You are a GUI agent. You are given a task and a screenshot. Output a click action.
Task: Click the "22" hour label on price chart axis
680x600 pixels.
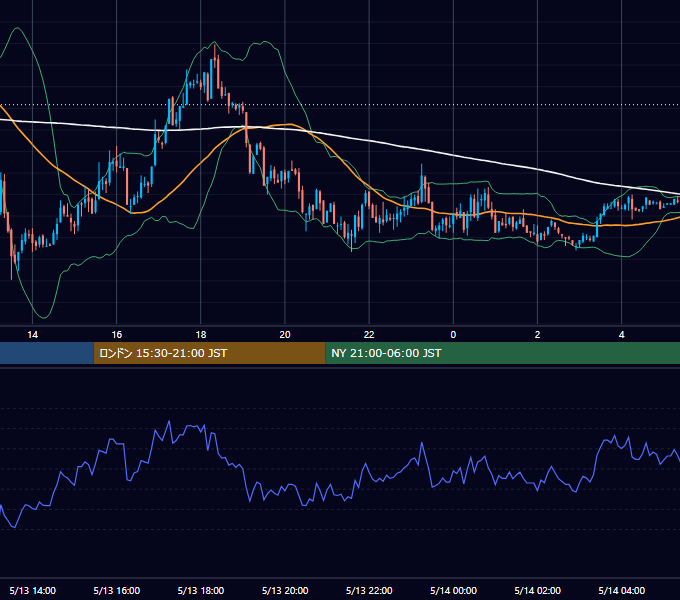tap(369, 335)
